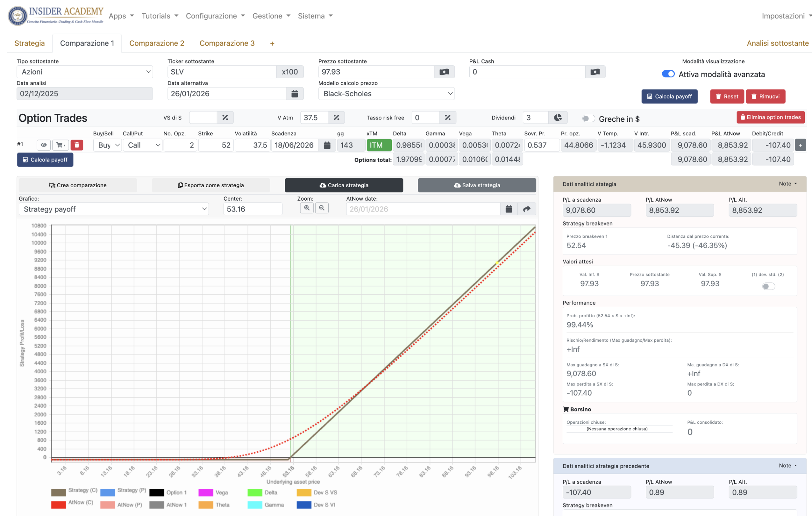Screen dimensions: 812x516
Task: Click Dev S VI legend swatch
Action: (304, 505)
